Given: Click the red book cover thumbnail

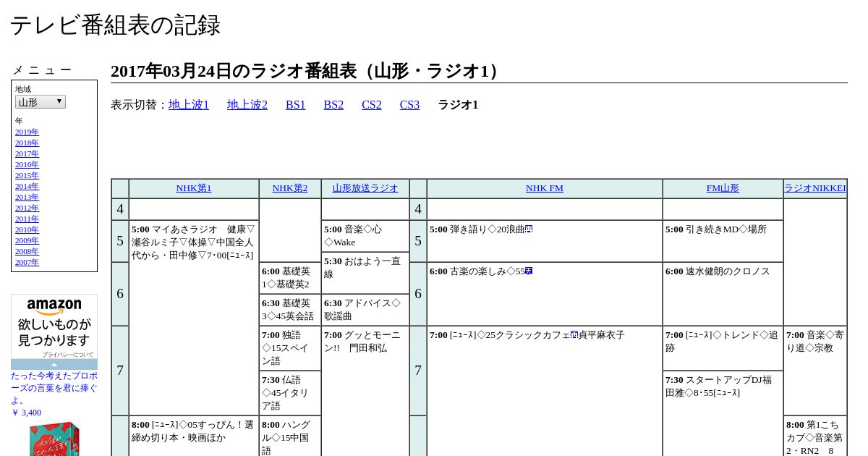Looking at the screenshot, I should [54, 439].
